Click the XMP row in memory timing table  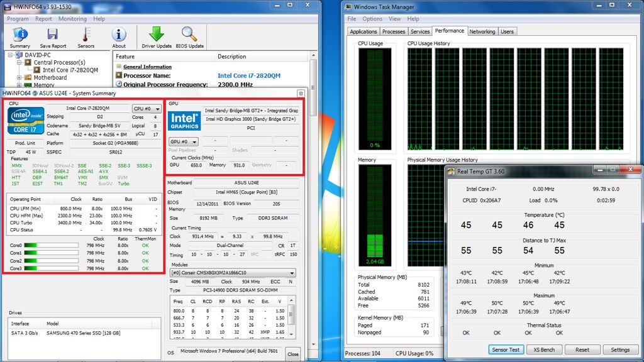(229, 332)
